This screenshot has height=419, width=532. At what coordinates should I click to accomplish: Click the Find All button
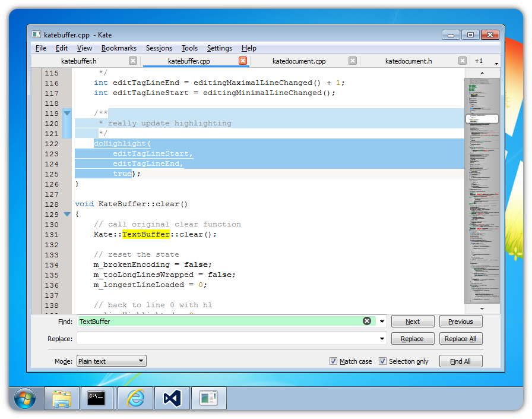(460, 361)
